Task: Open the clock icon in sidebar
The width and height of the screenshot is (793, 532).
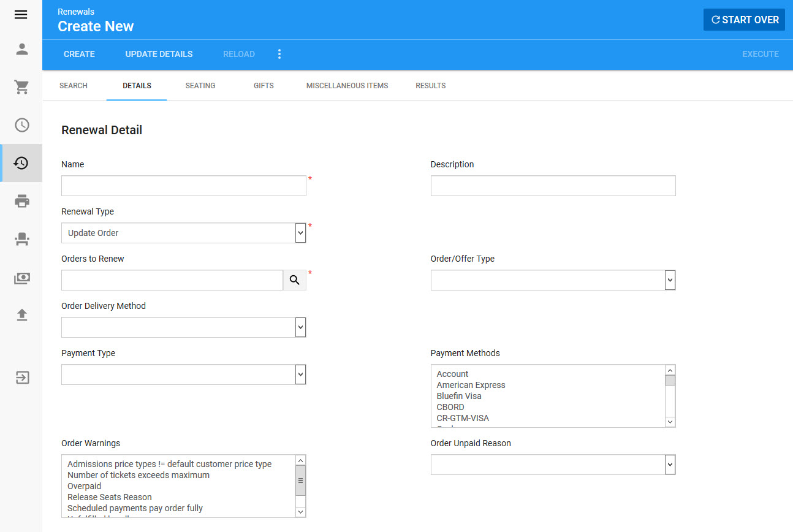Action: (x=22, y=125)
